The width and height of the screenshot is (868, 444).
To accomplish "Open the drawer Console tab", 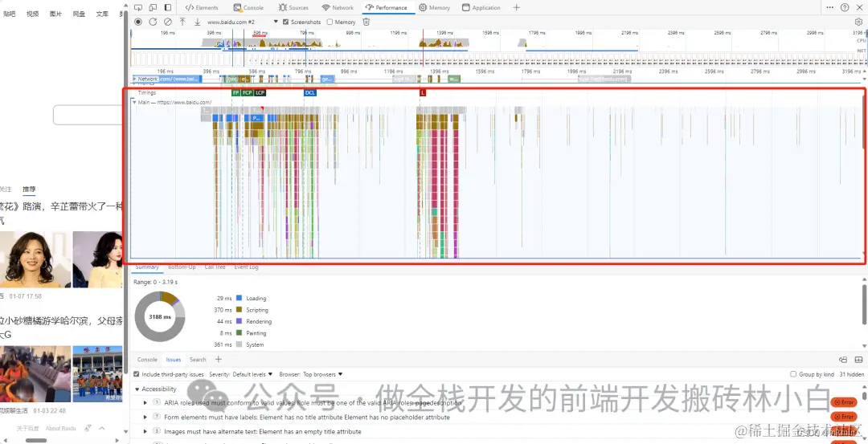I will 147,360.
